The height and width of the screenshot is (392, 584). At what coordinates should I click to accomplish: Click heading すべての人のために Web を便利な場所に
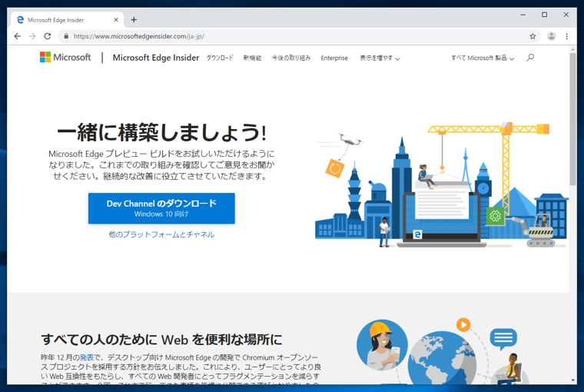coord(161,340)
